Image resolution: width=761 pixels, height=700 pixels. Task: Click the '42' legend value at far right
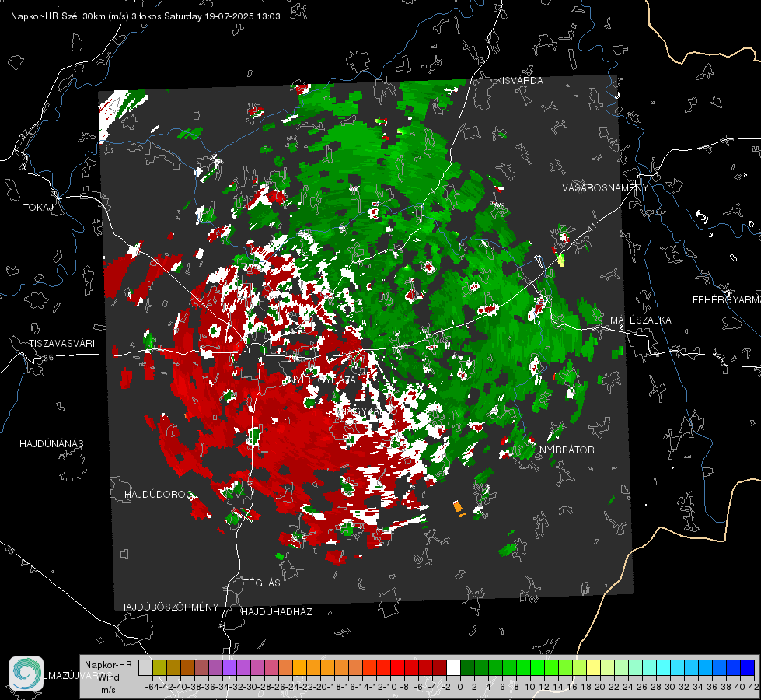(x=754, y=688)
